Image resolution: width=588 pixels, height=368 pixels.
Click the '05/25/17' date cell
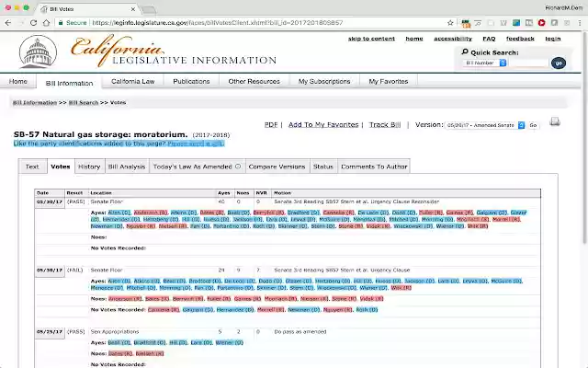pyautogui.click(x=50, y=332)
